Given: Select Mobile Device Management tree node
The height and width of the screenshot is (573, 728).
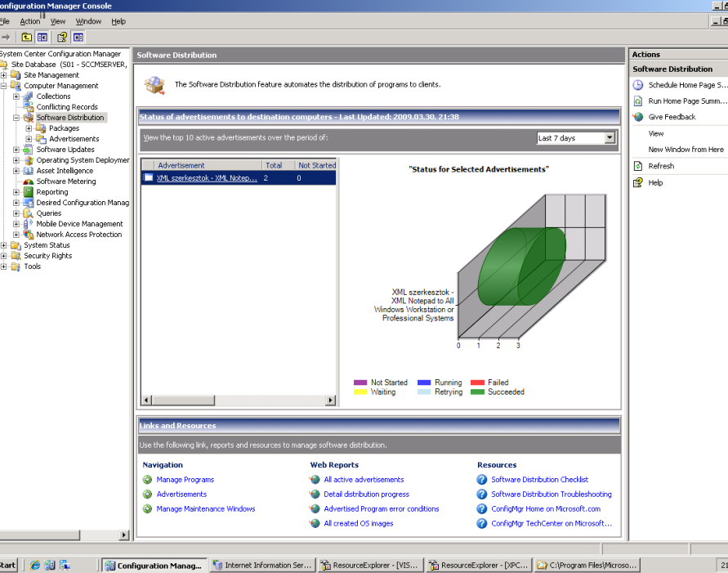Looking at the screenshot, I should [x=79, y=224].
